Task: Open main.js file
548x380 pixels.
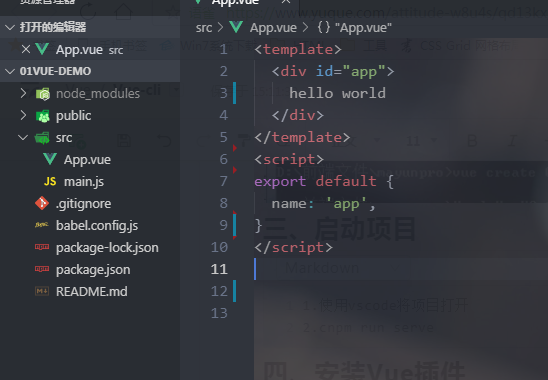Action: 84,182
